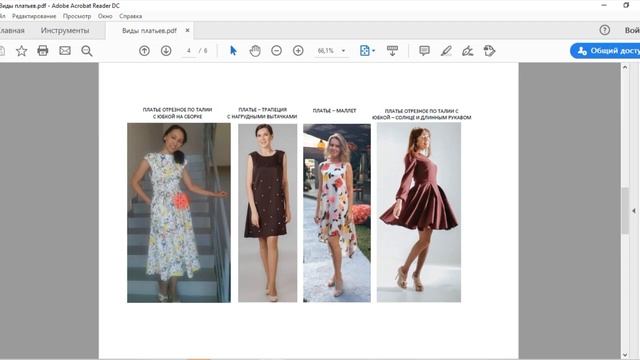Click the burgundy long-sleeve dress photo

pyautogui.click(x=419, y=213)
